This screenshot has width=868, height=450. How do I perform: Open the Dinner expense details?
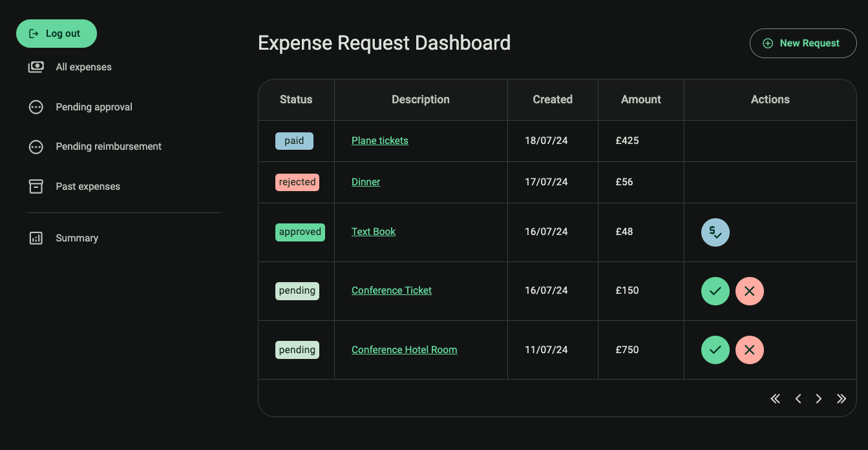point(365,182)
